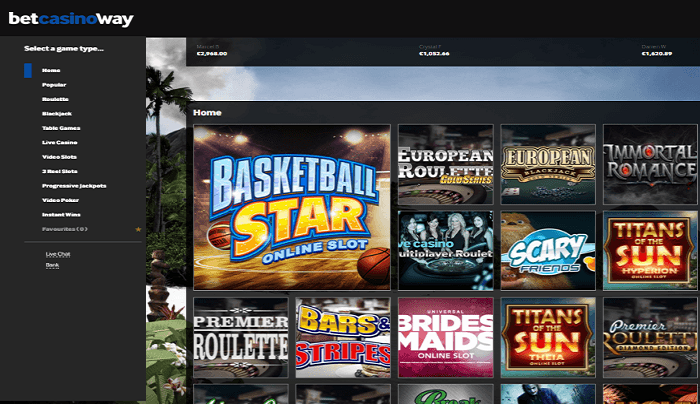The image size is (700, 404).
Task: Select the Table Games category
Action: 61,128
